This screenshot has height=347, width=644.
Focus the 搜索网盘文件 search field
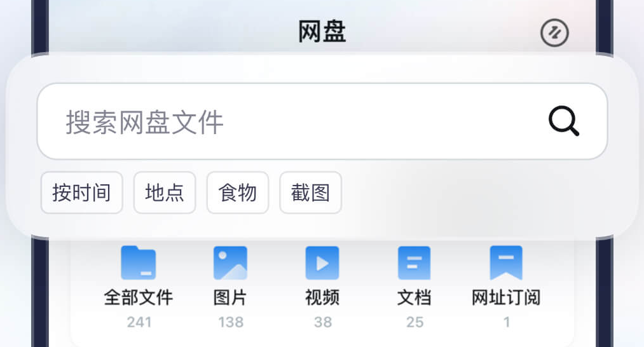286,121
